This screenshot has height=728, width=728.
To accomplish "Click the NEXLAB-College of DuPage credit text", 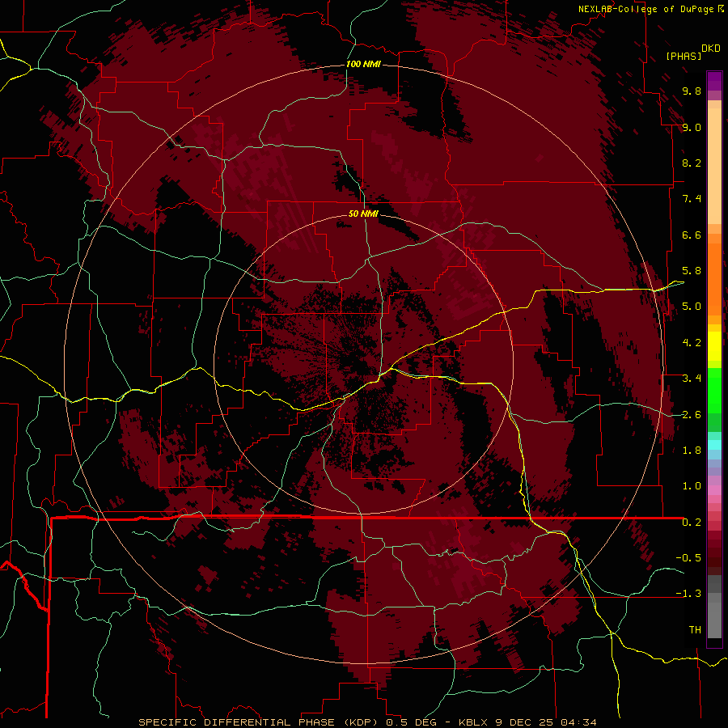I will [x=645, y=9].
